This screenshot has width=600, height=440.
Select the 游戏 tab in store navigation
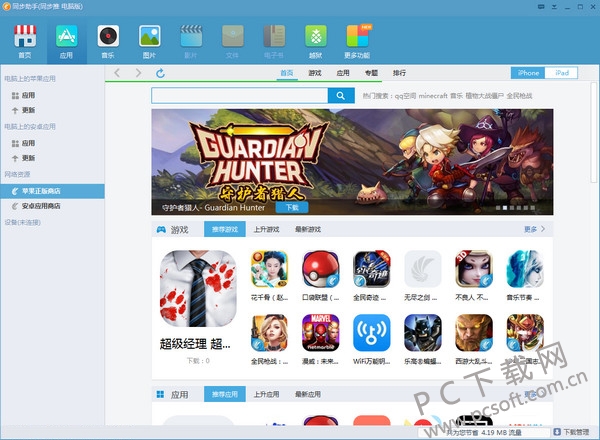tap(315, 73)
